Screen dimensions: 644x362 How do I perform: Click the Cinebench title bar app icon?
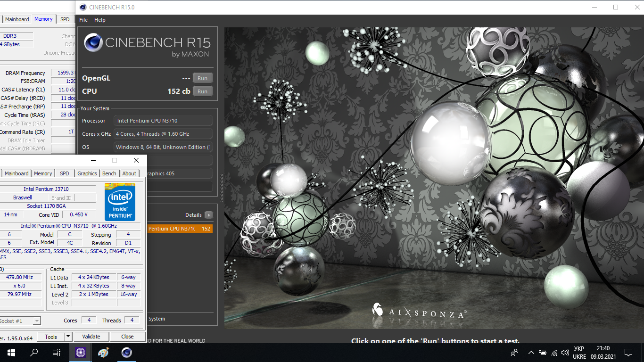tap(83, 7)
